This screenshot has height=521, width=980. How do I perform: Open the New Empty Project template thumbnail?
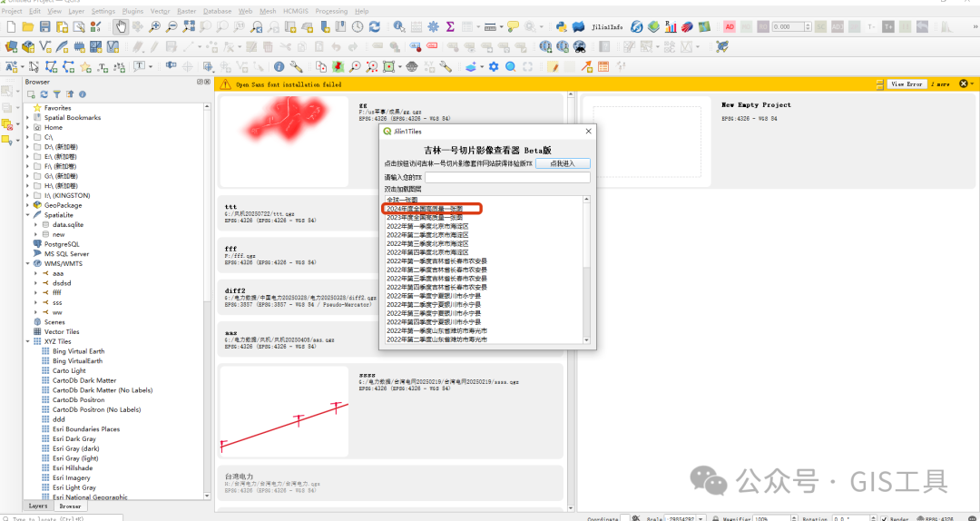646,142
